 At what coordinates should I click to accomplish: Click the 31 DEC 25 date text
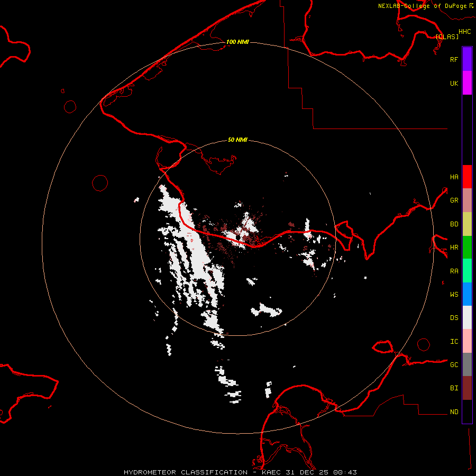tap(307, 472)
